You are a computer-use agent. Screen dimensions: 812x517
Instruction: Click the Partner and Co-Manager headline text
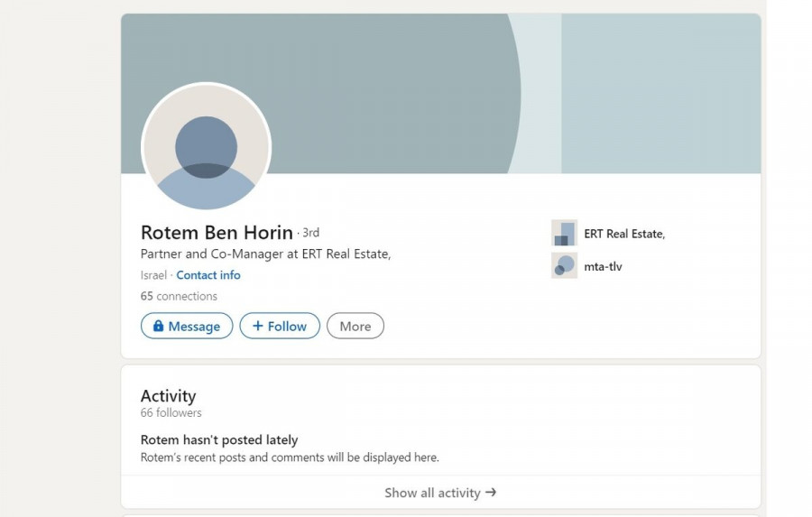coord(265,254)
